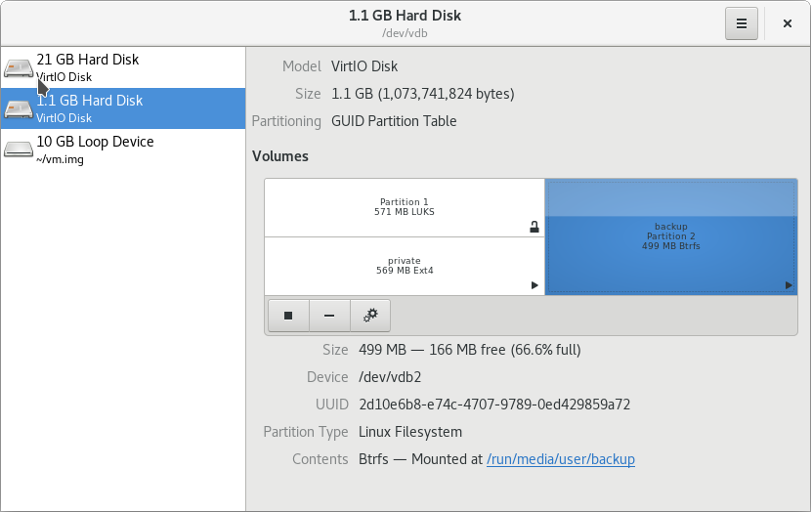Open the /run/media/user/backup mount link
This screenshot has width=812, height=512.
pos(560,459)
